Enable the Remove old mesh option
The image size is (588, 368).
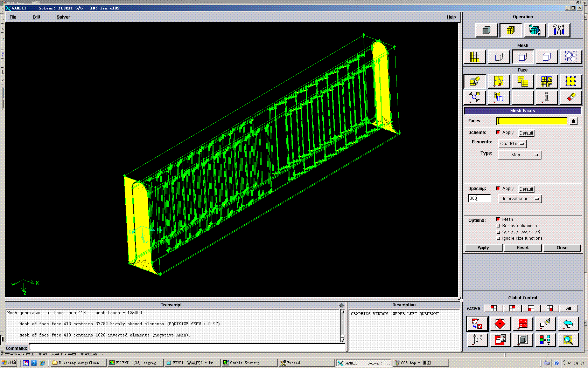(498, 226)
